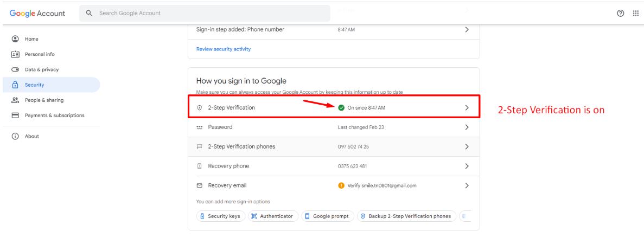Click the Data & privacy toggle icon
Screen dimensions: 644x244
click(15, 69)
